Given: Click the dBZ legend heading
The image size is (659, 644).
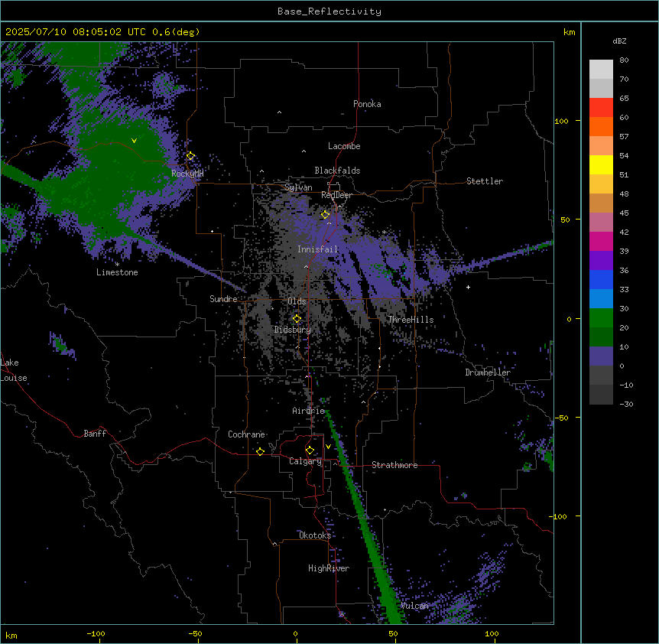Looking at the screenshot, I should click(619, 41).
